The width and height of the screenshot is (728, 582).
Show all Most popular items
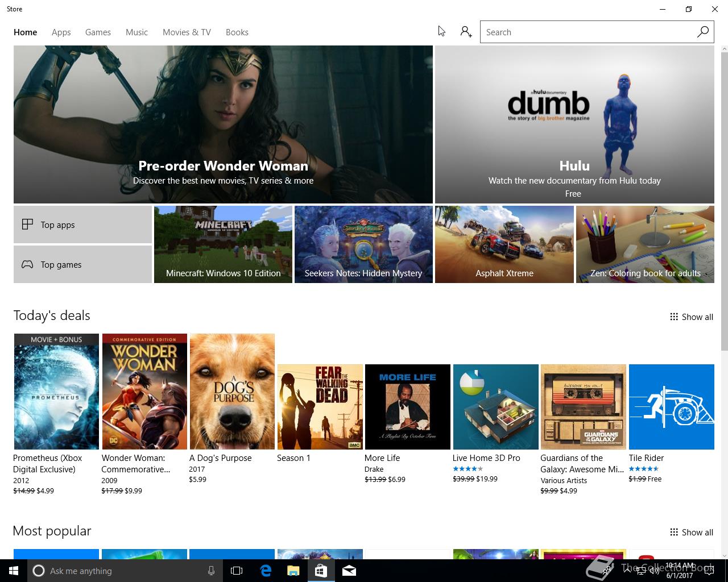[691, 532]
